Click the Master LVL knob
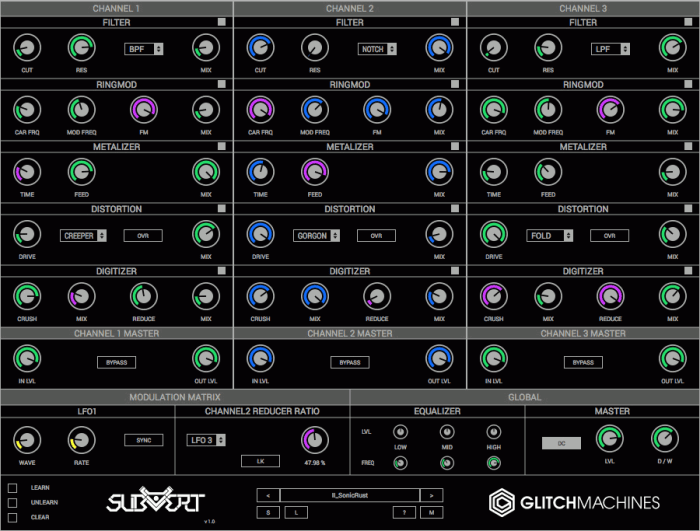The height and width of the screenshot is (531, 700). [610, 439]
